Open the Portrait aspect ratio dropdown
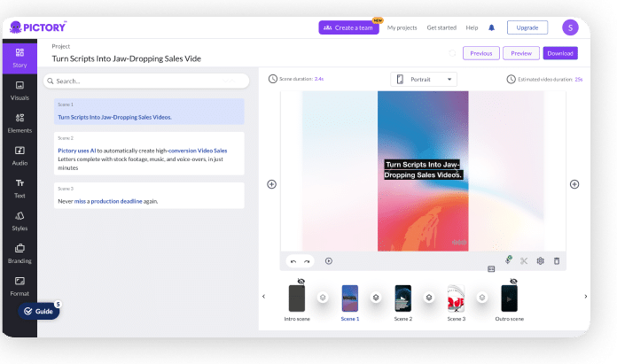 (424, 80)
